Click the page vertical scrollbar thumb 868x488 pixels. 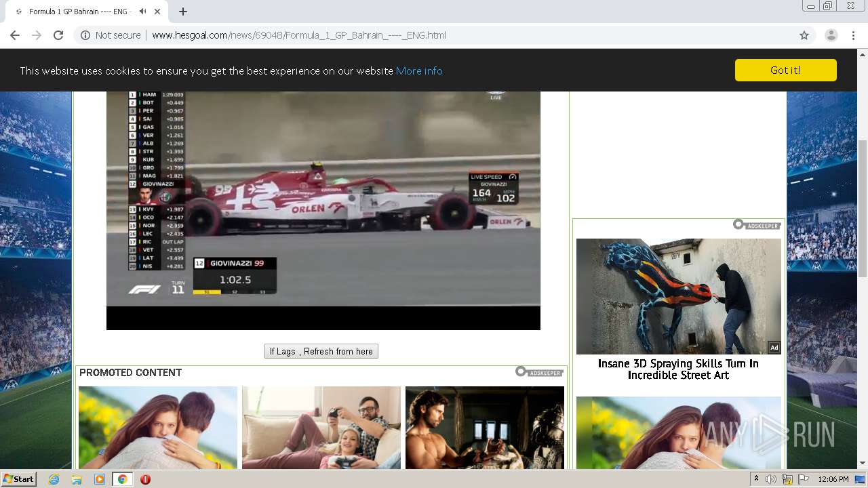click(x=863, y=208)
